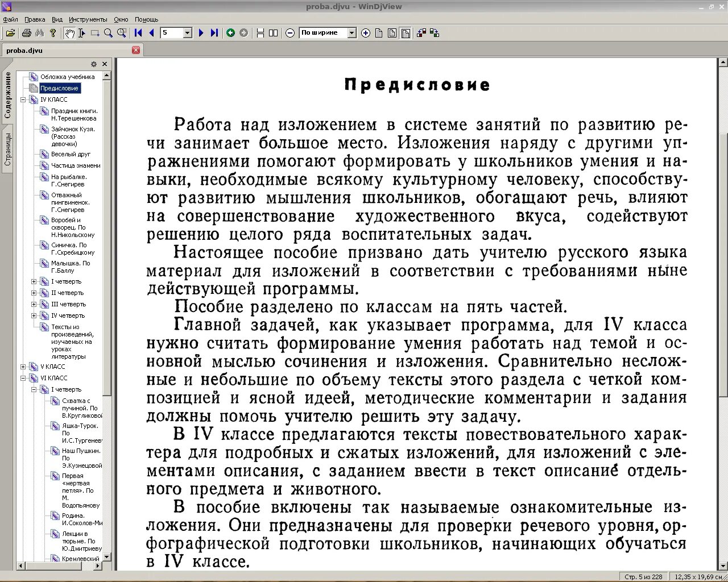Click the rotate right toolbar icon

point(435,33)
